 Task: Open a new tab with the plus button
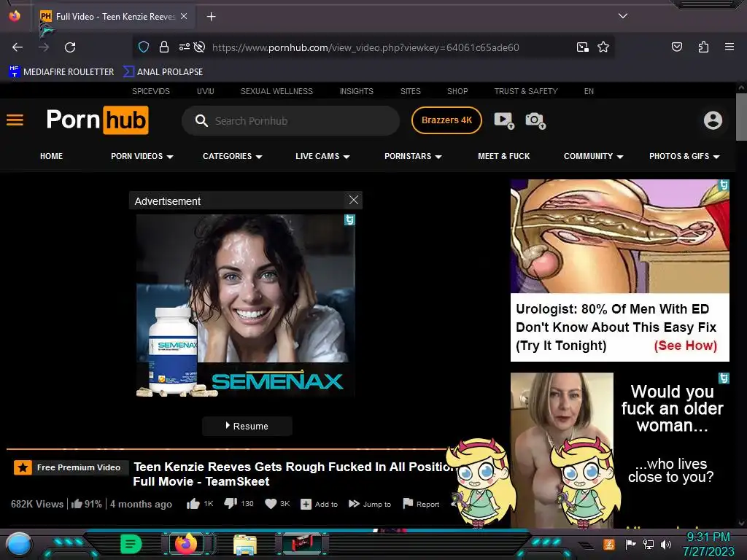point(211,17)
